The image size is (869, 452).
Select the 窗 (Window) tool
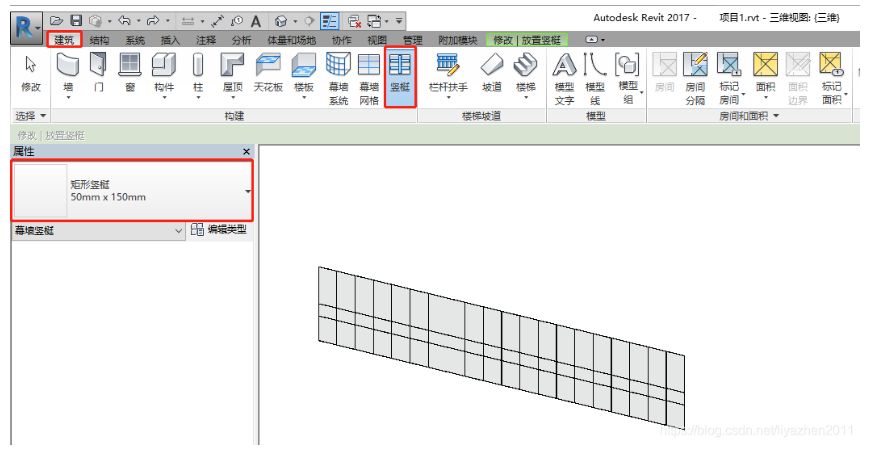(x=130, y=72)
